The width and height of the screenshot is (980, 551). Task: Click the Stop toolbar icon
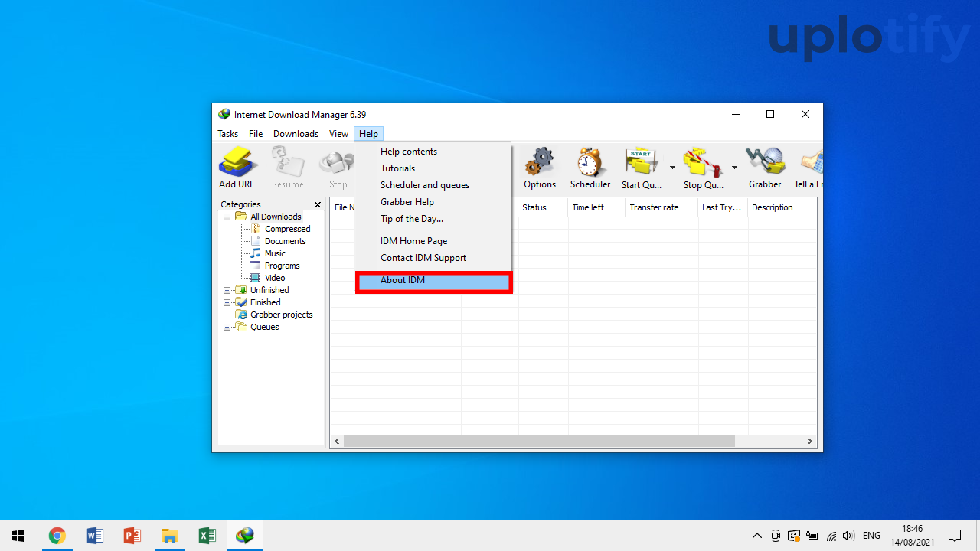click(338, 168)
